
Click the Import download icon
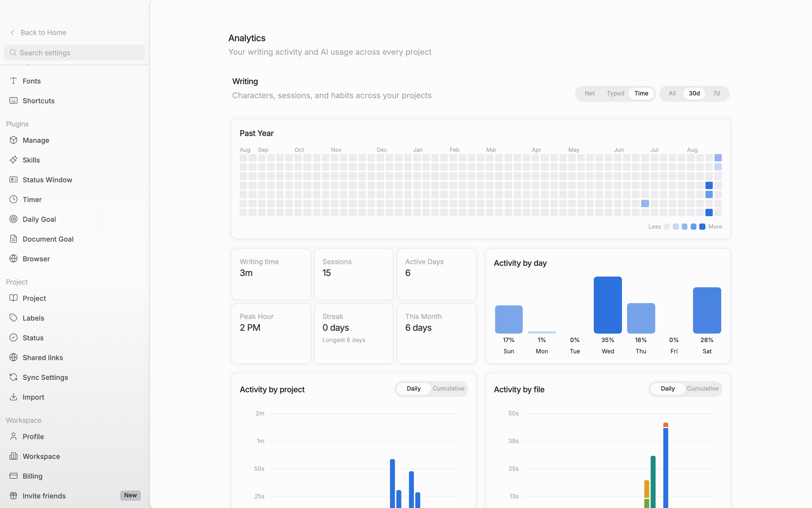coord(14,397)
